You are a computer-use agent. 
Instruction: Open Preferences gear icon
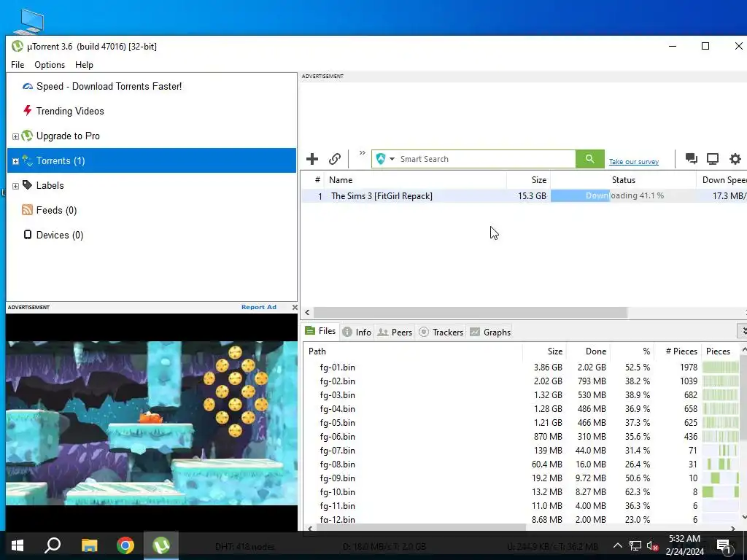735,158
